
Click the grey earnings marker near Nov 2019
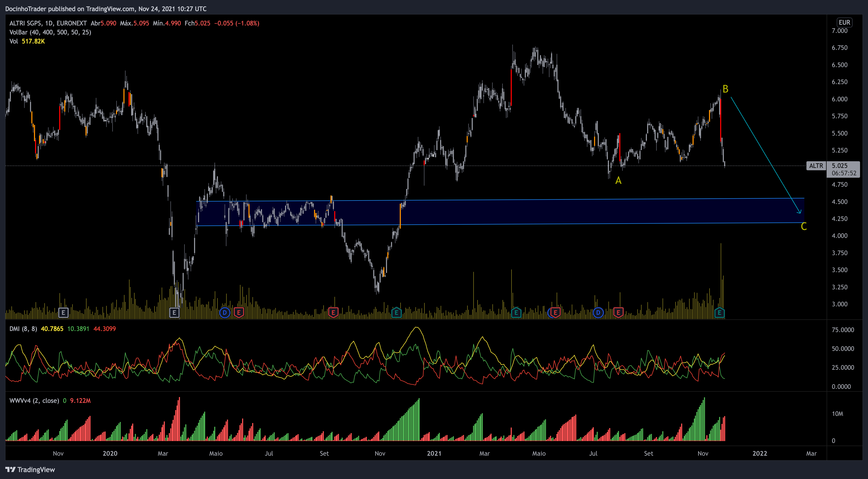(63, 313)
